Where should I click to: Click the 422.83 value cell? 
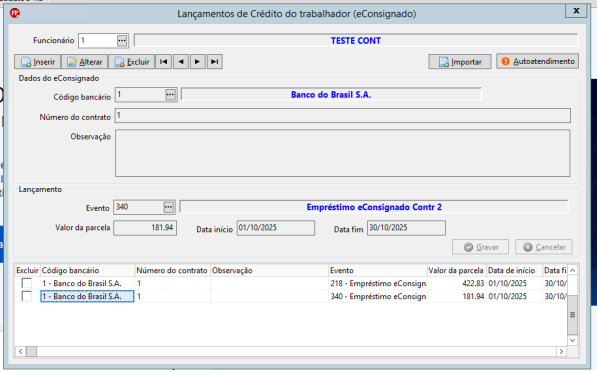click(457, 283)
